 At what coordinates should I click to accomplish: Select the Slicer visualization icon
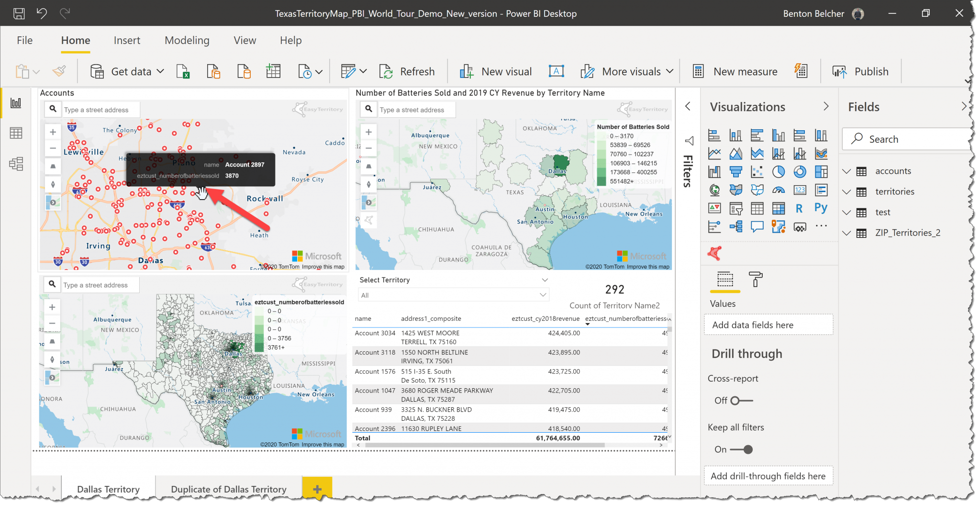tap(736, 208)
